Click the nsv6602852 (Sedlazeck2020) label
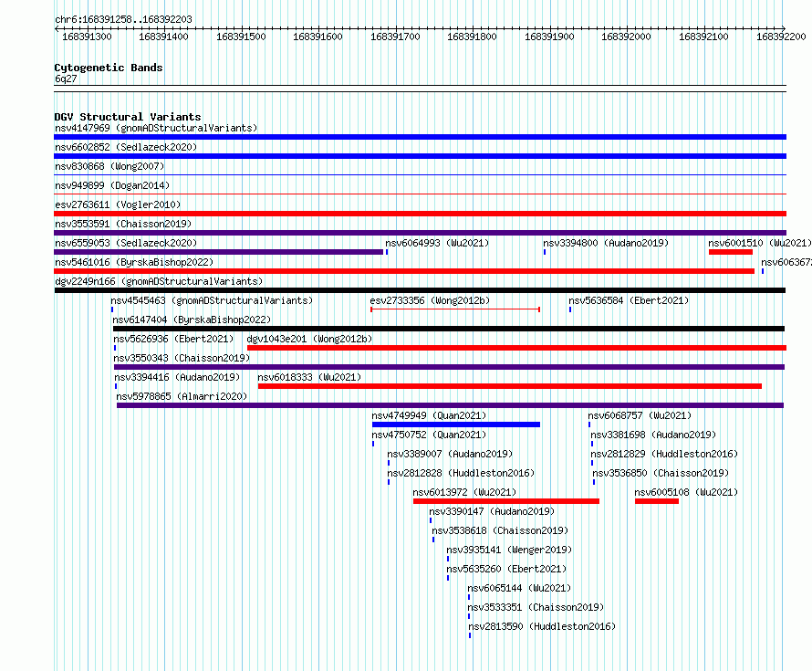 click(x=126, y=147)
